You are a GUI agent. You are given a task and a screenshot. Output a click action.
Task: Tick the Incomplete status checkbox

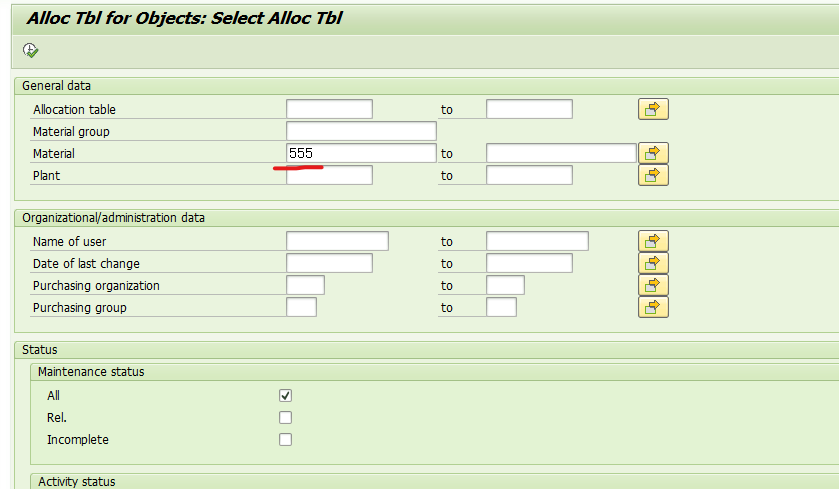pyautogui.click(x=286, y=440)
